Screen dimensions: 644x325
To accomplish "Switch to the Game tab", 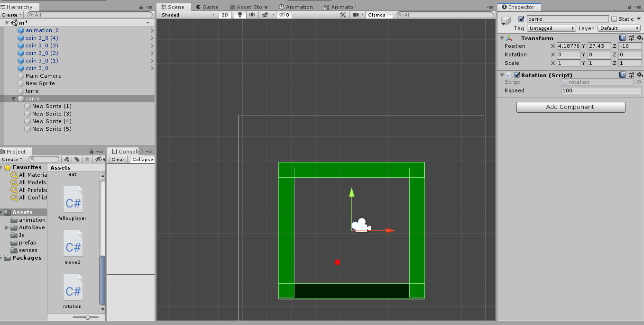I will tap(206, 7).
